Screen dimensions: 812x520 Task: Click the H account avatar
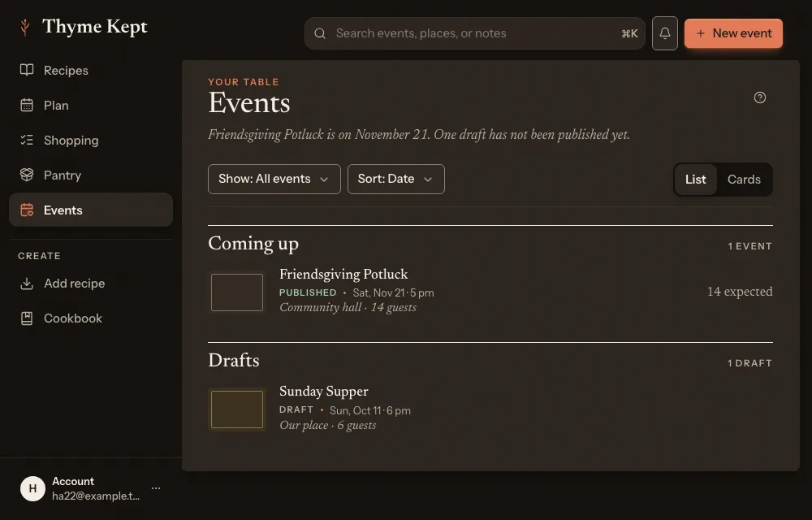(32, 488)
